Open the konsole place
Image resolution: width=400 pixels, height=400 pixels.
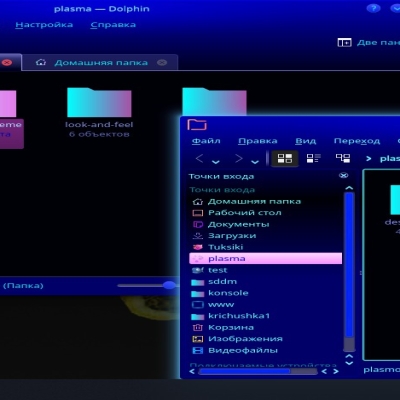pos(265,293)
